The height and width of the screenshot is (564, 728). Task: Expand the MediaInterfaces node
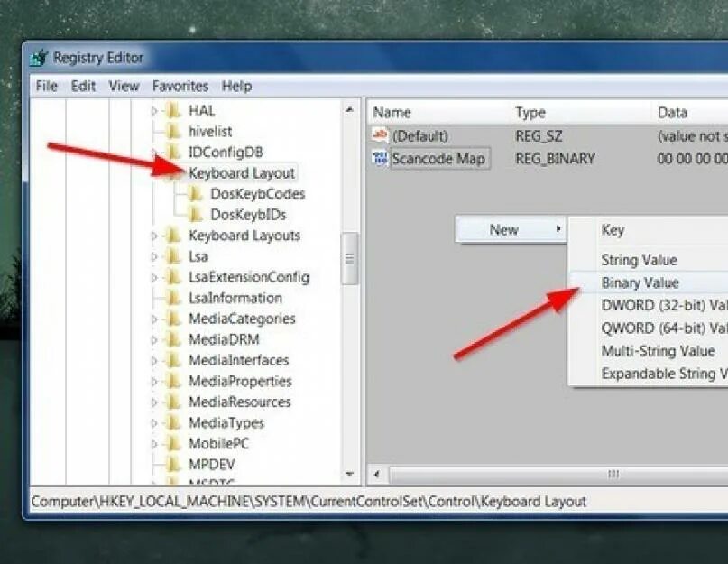coord(154,361)
